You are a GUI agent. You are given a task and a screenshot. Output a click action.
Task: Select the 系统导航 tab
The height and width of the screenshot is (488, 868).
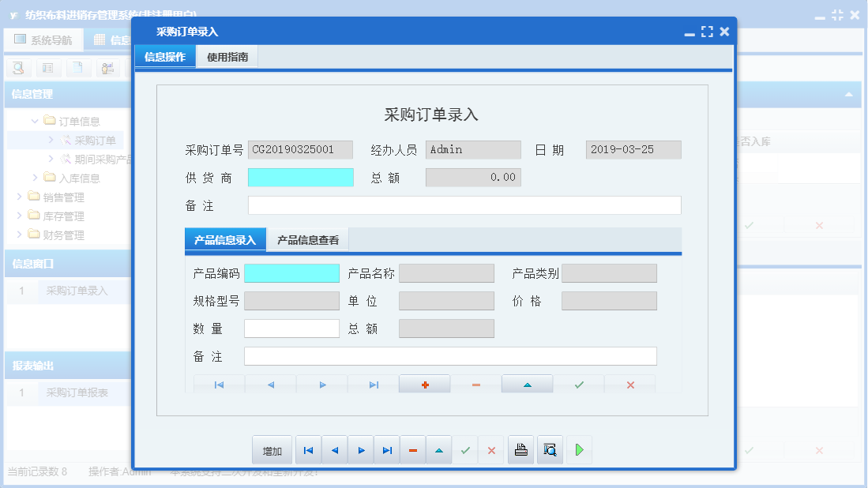[43, 39]
